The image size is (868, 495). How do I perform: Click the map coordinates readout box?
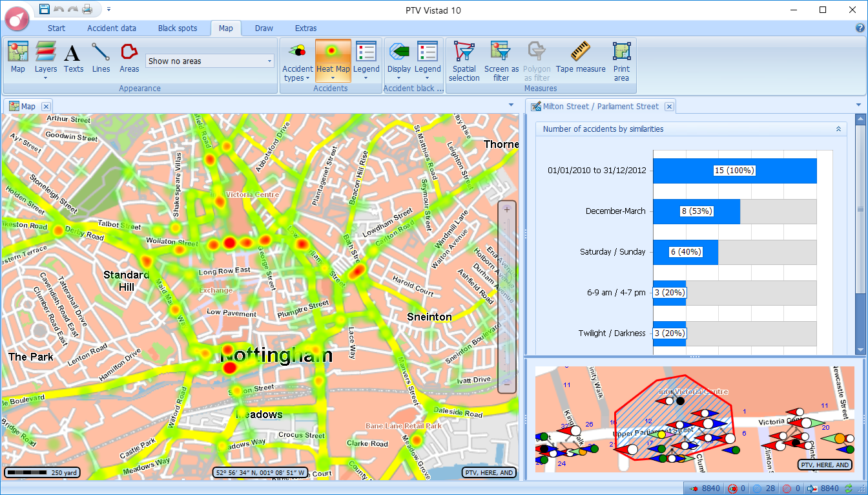[x=260, y=472]
